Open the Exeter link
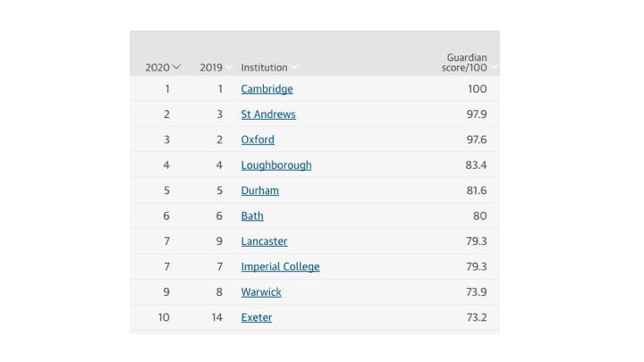Image resolution: width=644 pixels, height=362 pixels. [257, 317]
